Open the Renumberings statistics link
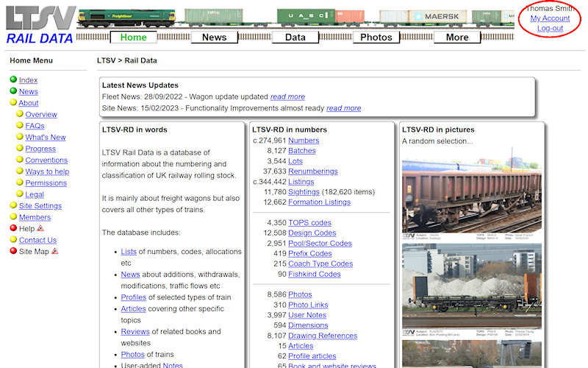 [x=312, y=171]
